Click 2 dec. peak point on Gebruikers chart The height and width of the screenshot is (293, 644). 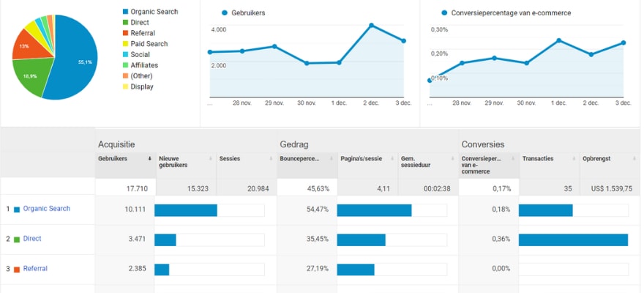pos(372,26)
